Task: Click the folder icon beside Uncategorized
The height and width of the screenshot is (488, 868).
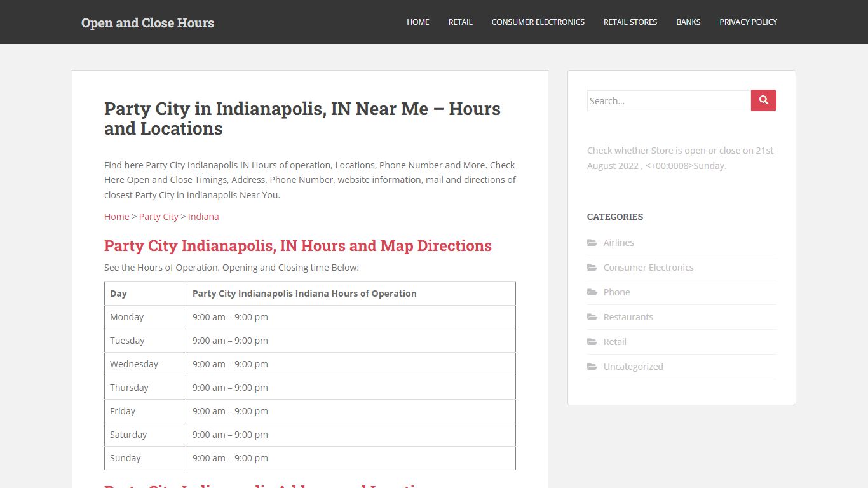Action: (592, 367)
